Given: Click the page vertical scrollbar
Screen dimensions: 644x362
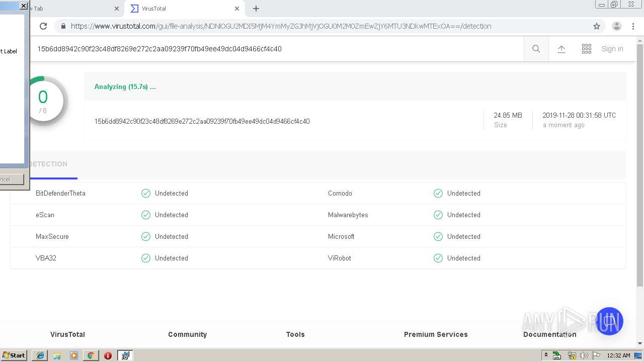Looking at the screenshot, I should (x=640, y=166).
